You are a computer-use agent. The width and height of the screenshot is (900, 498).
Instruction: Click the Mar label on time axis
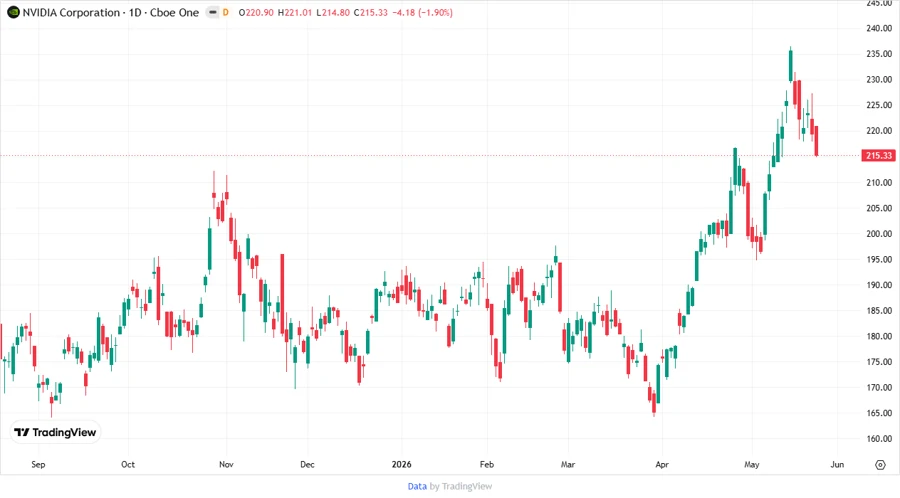click(x=568, y=464)
